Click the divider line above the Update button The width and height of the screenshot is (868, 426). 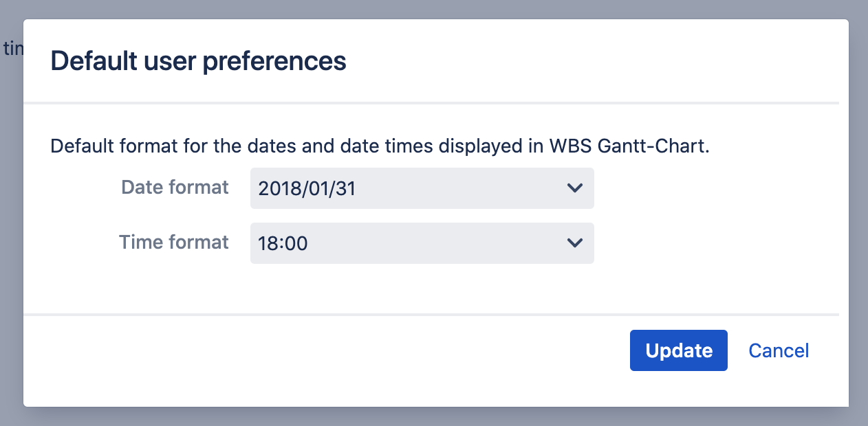pyautogui.click(x=431, y=315)
